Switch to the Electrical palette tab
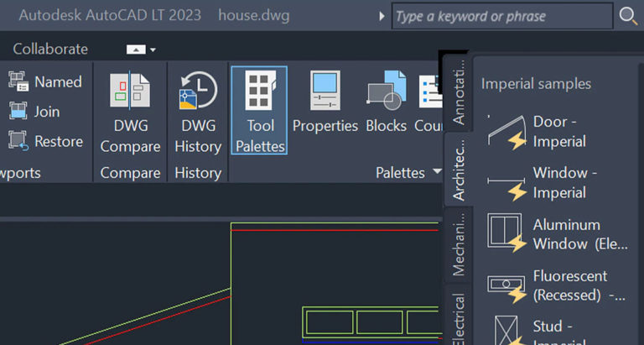 (x=459, y=316)
